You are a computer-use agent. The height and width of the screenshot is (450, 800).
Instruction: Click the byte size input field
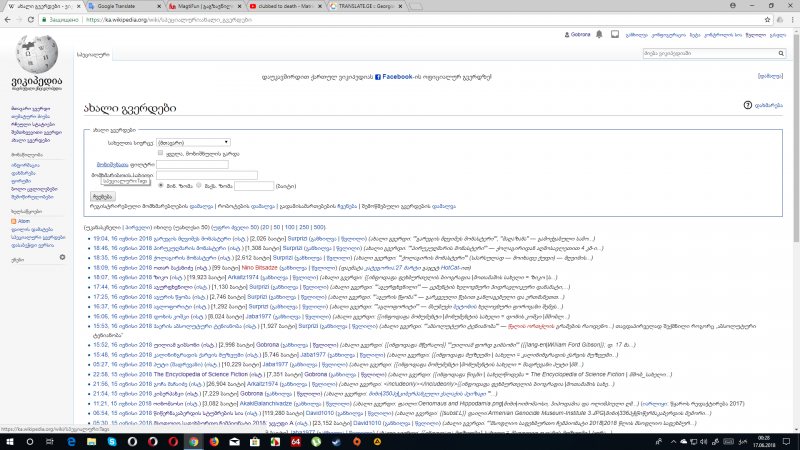(x=253, y=186)
